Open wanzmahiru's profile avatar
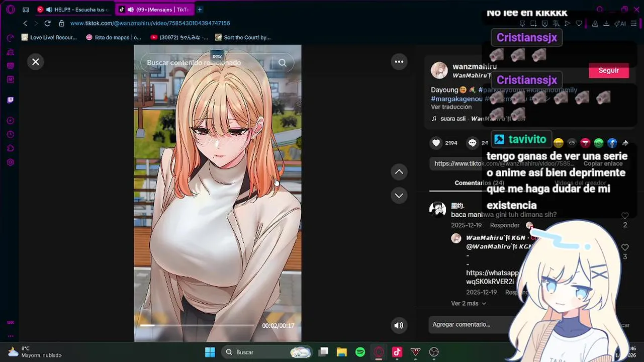The width and height of the screenshot is (644, 362). pyautogui.click(x=439, y=70)
